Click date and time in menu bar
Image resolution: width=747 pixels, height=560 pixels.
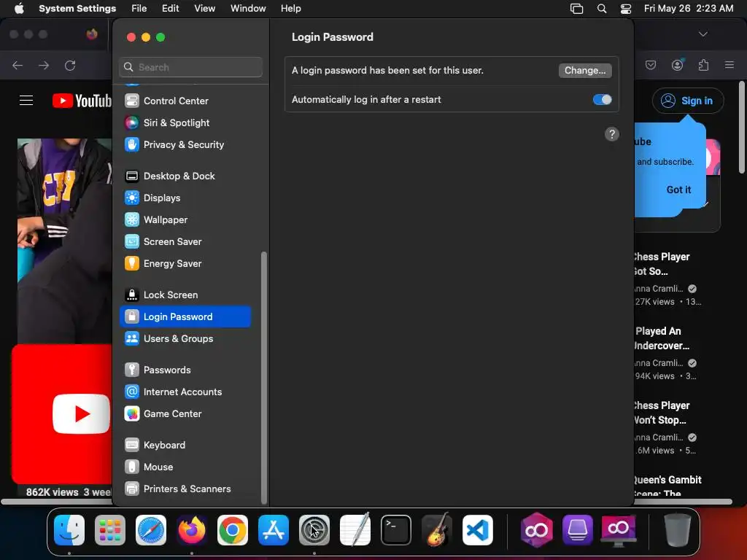click(689, 9)
